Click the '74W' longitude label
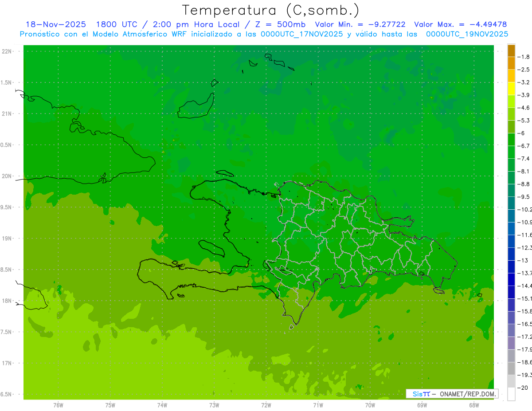 [162, 405]
